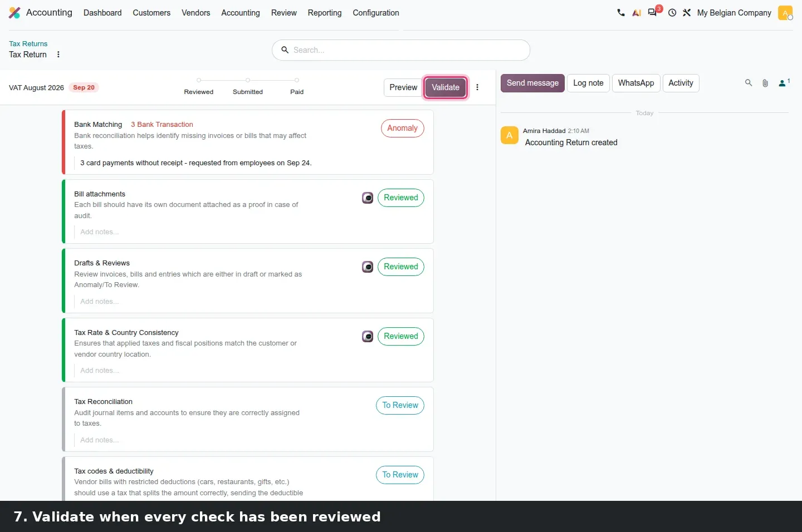Click the Validate button
This screenshot has height=532, width=802.
pos(446,87)
